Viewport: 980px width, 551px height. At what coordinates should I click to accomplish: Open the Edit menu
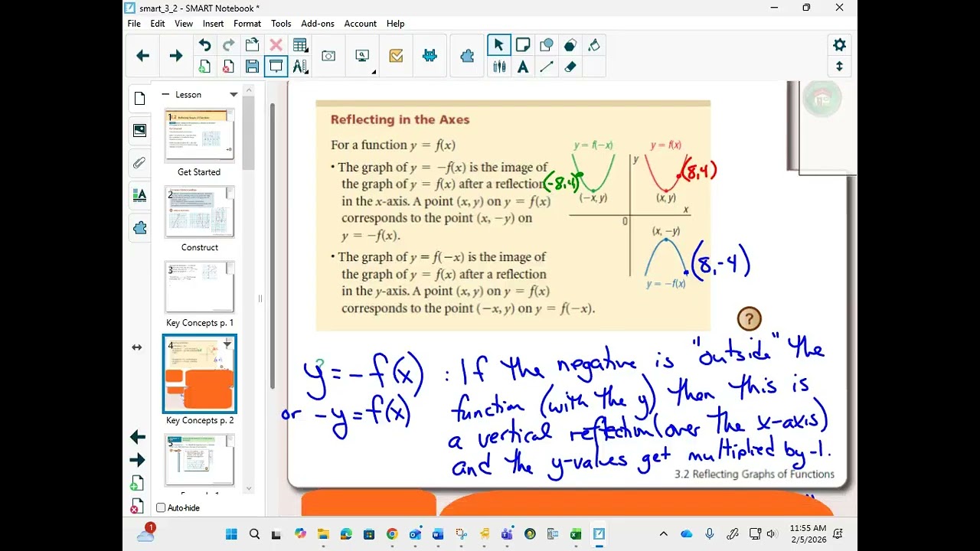158,24
